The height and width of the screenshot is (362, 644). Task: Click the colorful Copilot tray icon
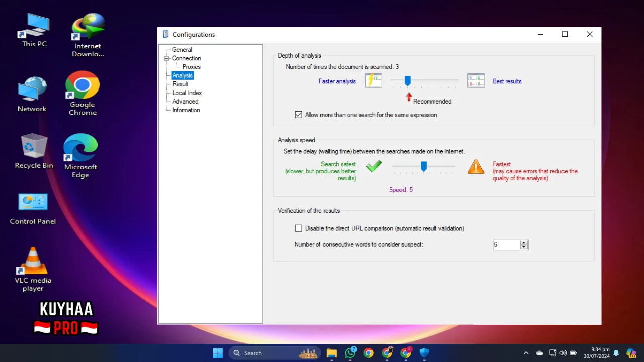(x=631, y=353)
